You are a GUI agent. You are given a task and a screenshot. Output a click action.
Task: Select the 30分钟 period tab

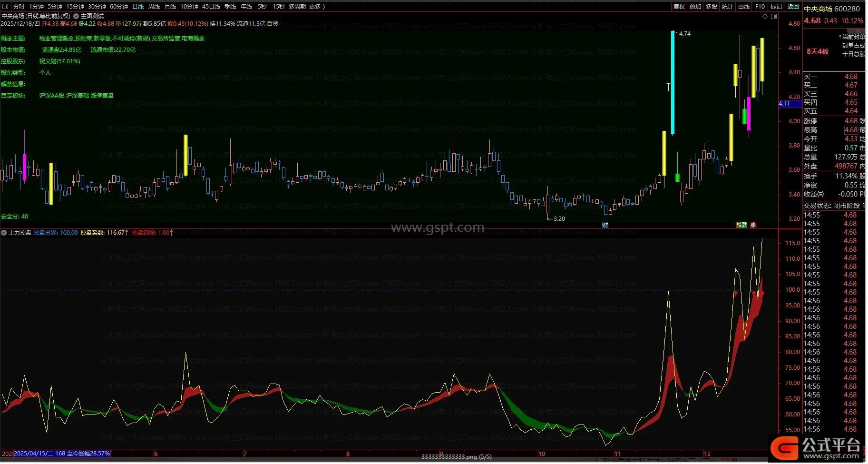(x=97, y=7)
